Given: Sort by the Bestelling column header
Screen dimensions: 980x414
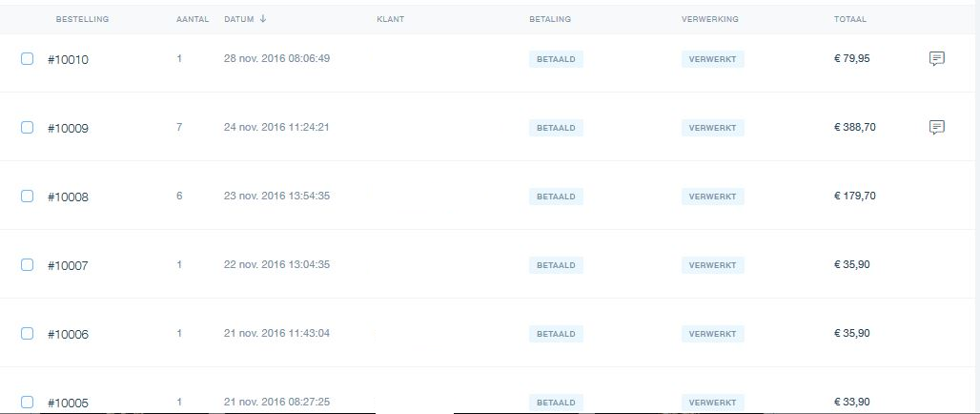Looking at the screenshot, I should click(x=83, y=19).
